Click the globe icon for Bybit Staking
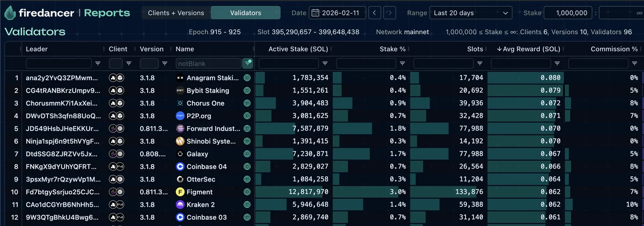Screen dimensions: 644x226 (x=247, y=91)
